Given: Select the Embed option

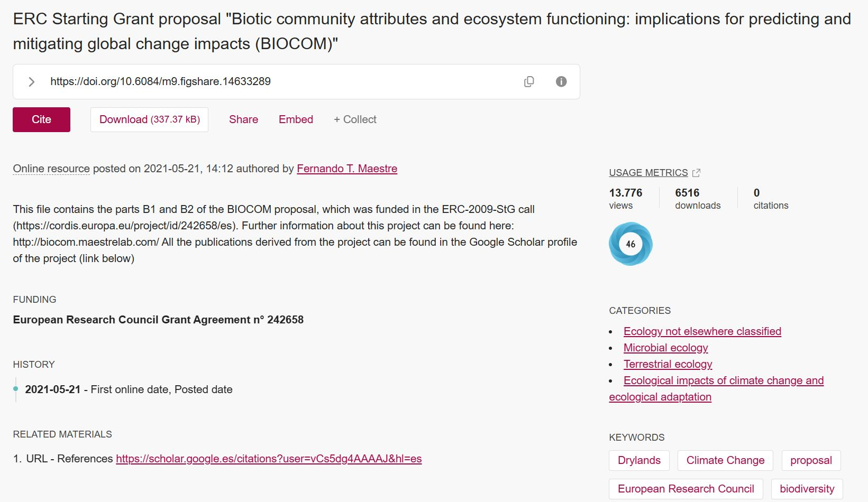Looking at the screenshot, I should pos(296,119).
